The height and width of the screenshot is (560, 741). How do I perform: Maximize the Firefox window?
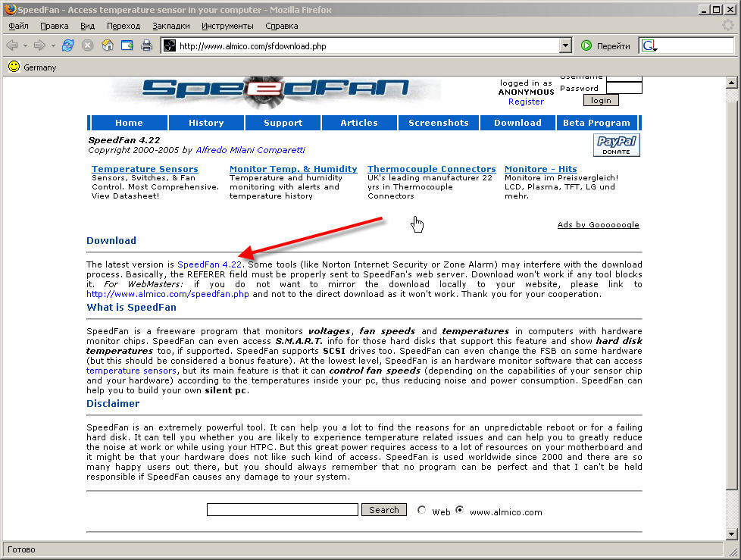pos(717,9)
